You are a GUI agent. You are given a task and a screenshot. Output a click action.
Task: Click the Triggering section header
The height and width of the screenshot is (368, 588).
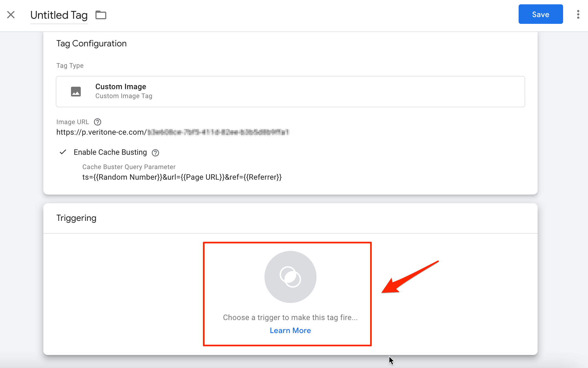click(x=76, y=218)
